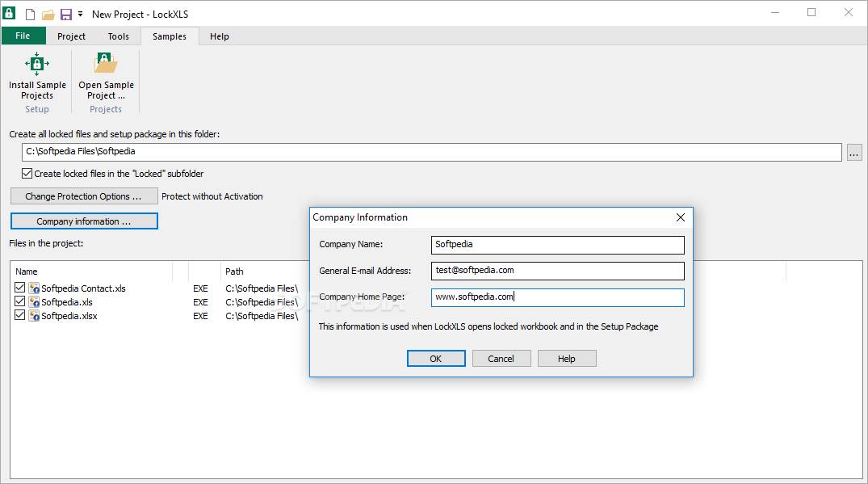This screenshot has width=868, height=484.
Task: Uncheck Softpedia Contact.xls file checkbox
Action: (x=20, y=288)
